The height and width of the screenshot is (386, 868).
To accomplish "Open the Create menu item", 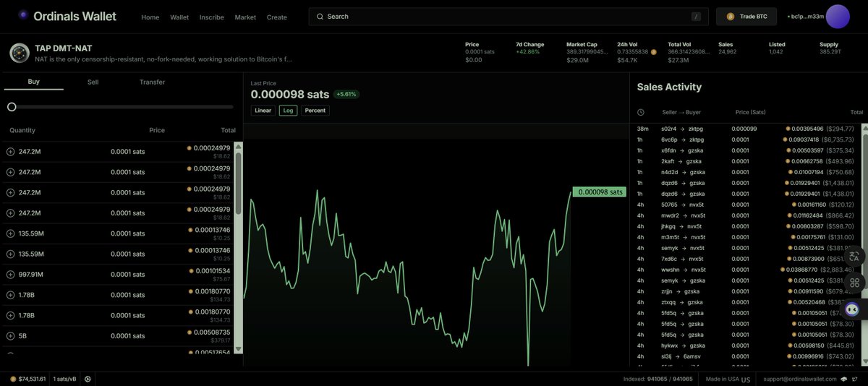I will [x=276, y=17].
